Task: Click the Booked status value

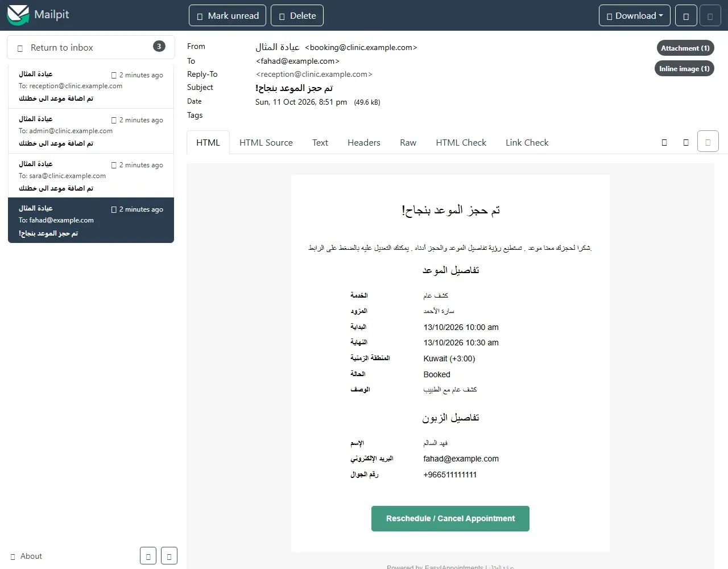Action: (437, 374)
